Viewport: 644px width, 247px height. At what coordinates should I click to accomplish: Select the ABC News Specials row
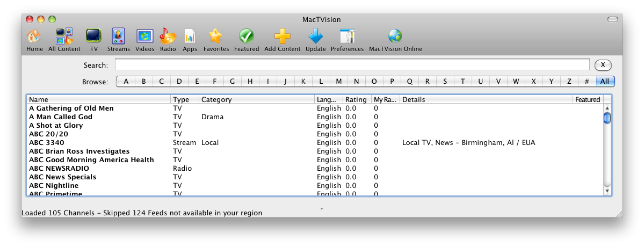coord(315,177)
